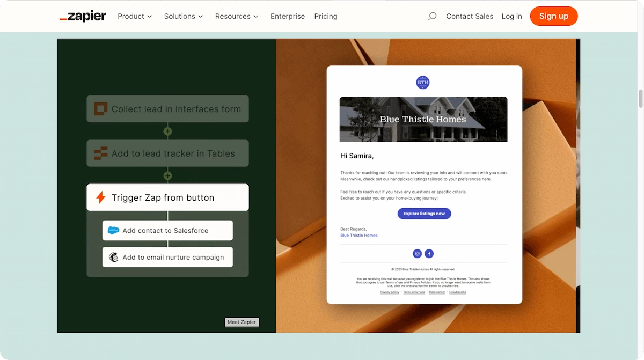Click the page vertical scrollbar thumb

tap(640, 99)
